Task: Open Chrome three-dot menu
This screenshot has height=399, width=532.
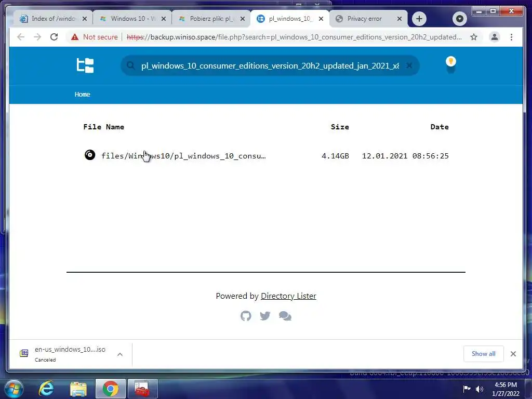Action: (511, 37)
